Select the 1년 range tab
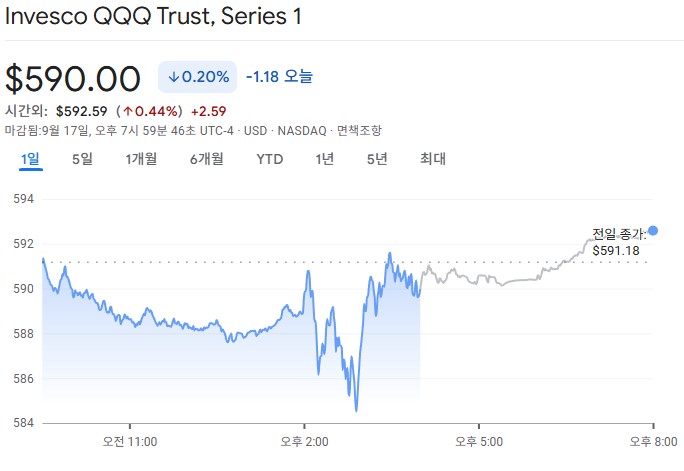The height and width of the screenshot is (471, 684). (324, 159)
